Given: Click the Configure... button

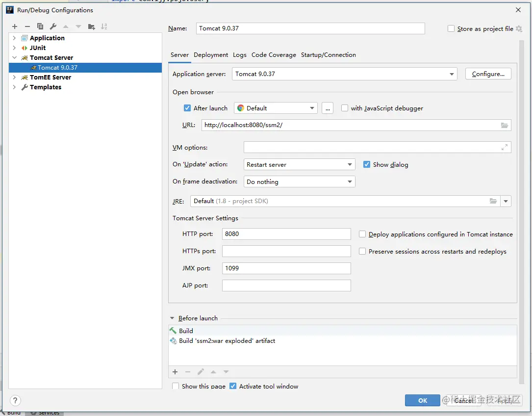Looking at the screenshot, I should [x=488, y=74].
